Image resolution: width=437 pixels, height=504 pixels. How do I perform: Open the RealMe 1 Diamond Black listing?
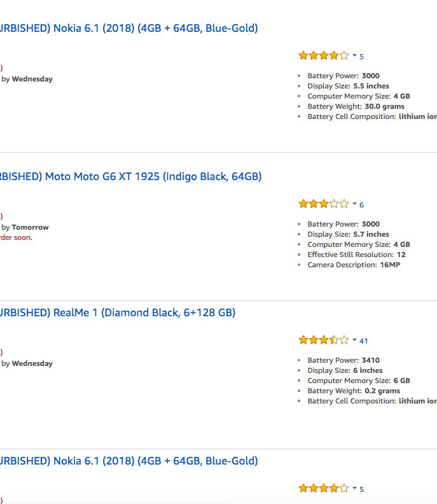(x=118, y=312)
